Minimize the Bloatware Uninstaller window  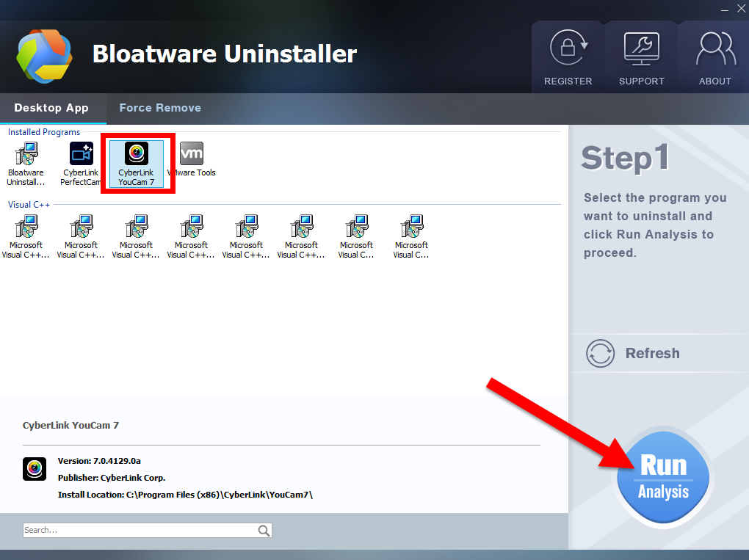pos(725,10)
